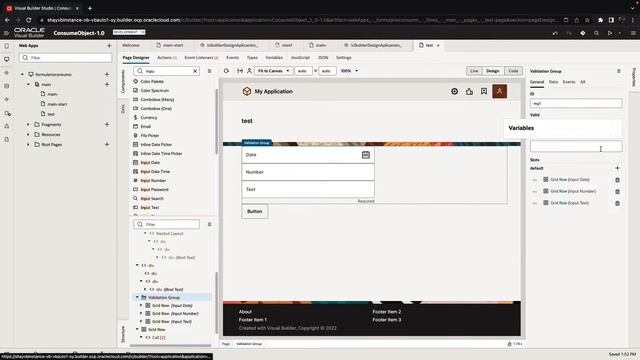Open the test page in Web Apps tree

pos(51,114)
